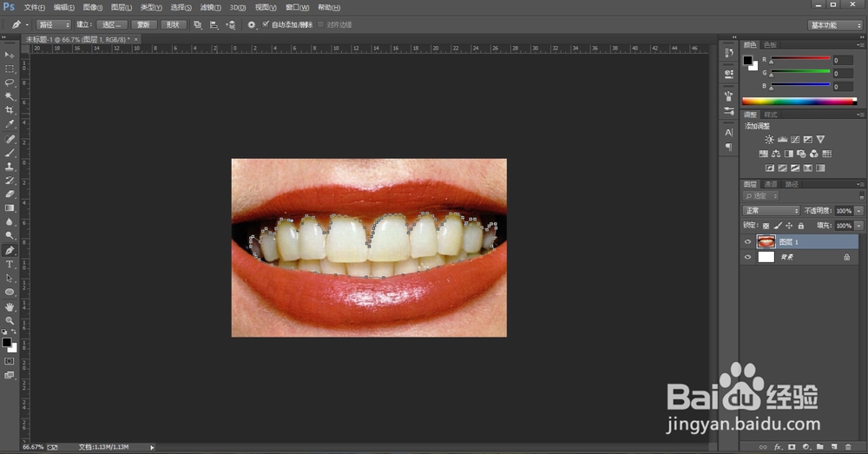Close the 未标题-1 document tab
This screenshot has width=868, height=454.
pyautogui.click(x=135, y=39)
